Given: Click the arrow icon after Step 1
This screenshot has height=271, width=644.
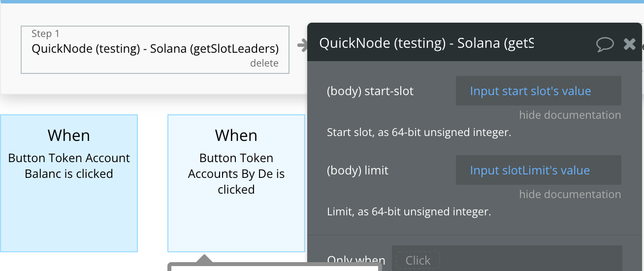Looking at the screenshot, I should click(302, 46).
